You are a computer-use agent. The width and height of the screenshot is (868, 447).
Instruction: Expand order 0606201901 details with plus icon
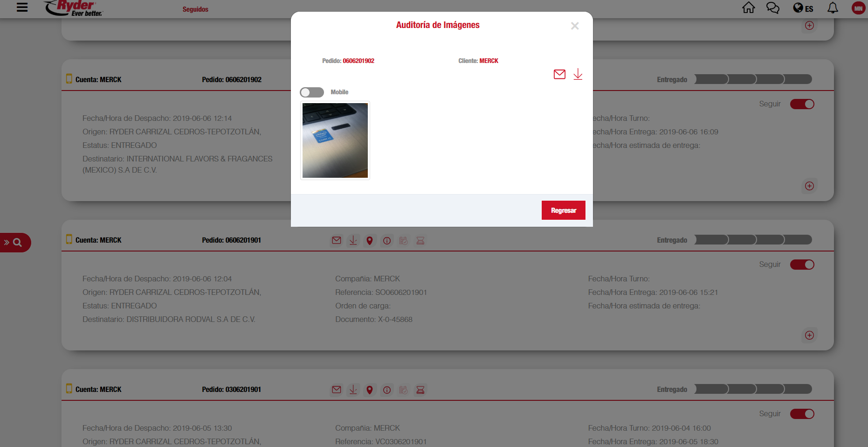[809, 335]
